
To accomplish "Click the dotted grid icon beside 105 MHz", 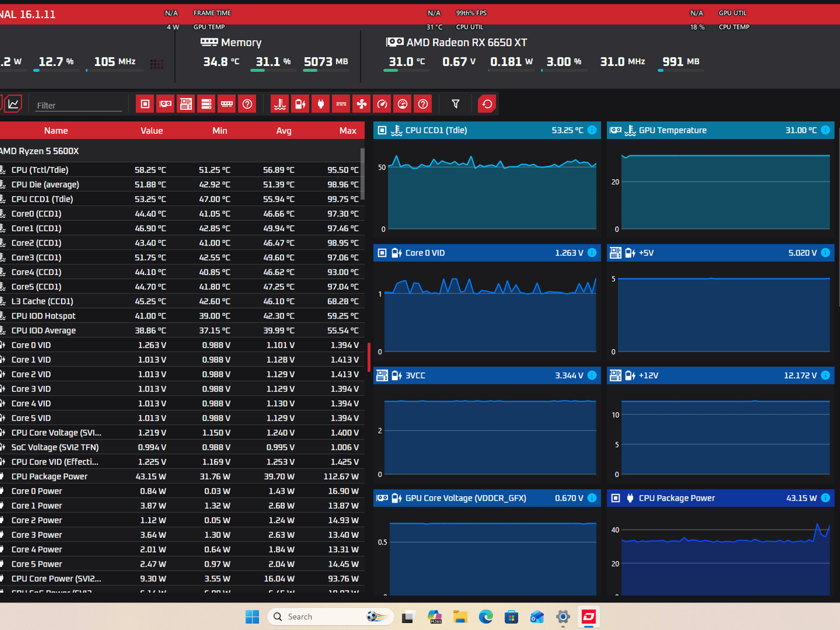I will [x=157, y=64].
